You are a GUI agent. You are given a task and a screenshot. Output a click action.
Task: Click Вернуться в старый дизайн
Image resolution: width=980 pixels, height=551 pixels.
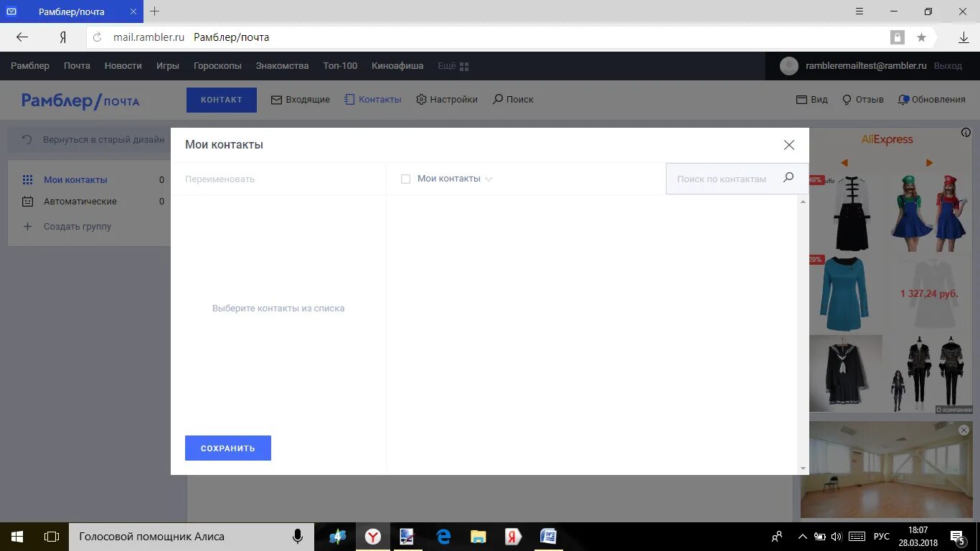tap(93, 140)
